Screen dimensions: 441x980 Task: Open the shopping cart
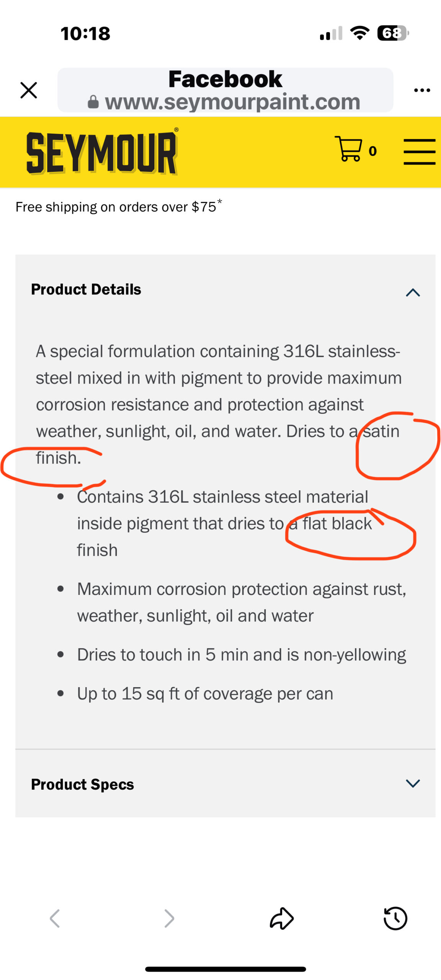tap(348, 149)
